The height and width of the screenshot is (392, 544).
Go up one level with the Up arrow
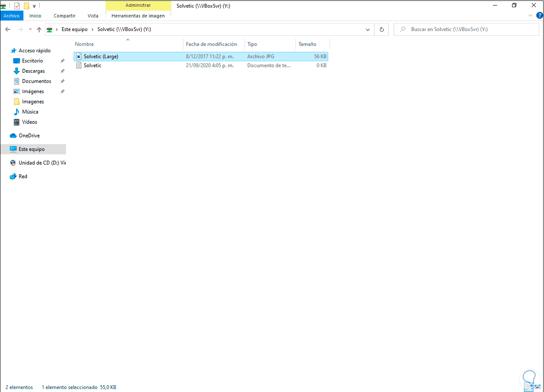pos(39,29)
